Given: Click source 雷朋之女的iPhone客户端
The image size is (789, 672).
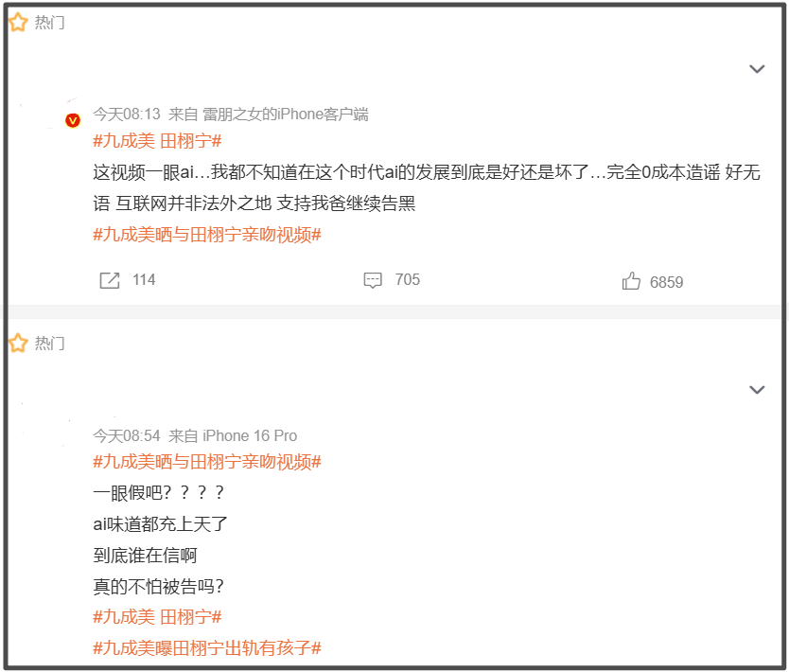Looking at the screenshot, I should click(x=286, y=115).
